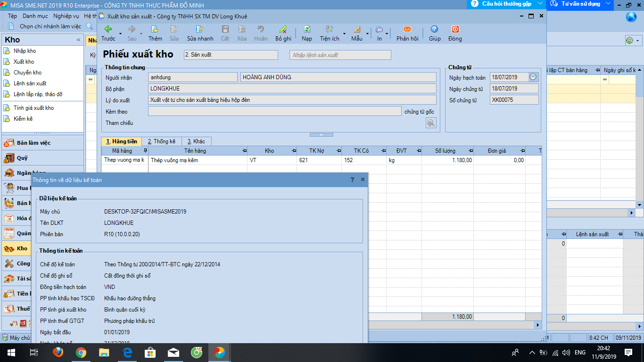
Task: Click the Nạp reload icon
Action: (307, 29)
